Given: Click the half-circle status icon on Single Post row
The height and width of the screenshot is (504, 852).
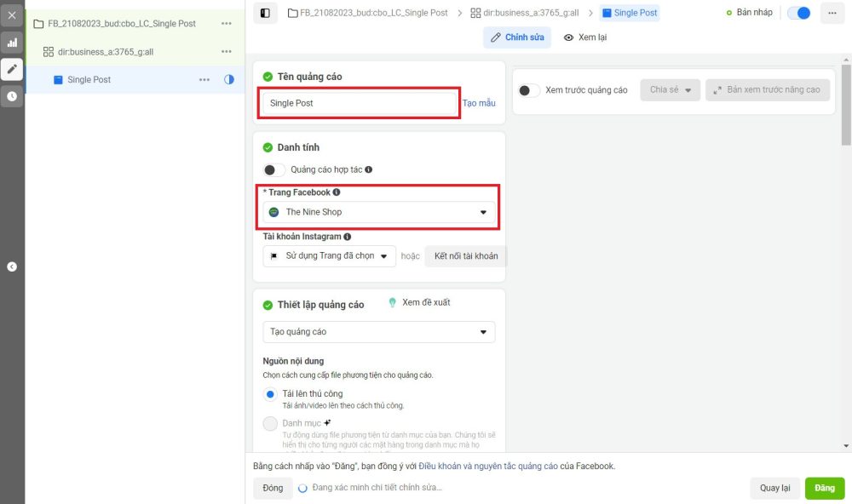Looking at the screenshot, I should pyautogui.click(x=228, y=79).
